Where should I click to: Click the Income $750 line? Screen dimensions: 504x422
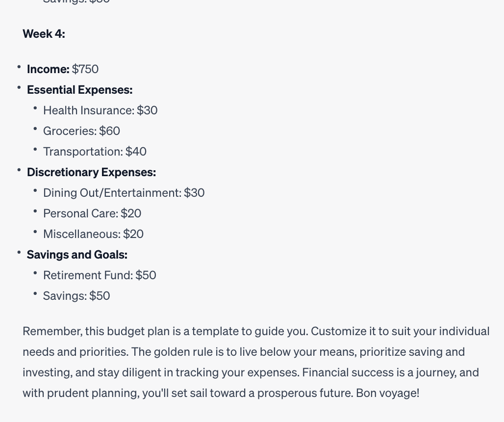tap(63, 69)
